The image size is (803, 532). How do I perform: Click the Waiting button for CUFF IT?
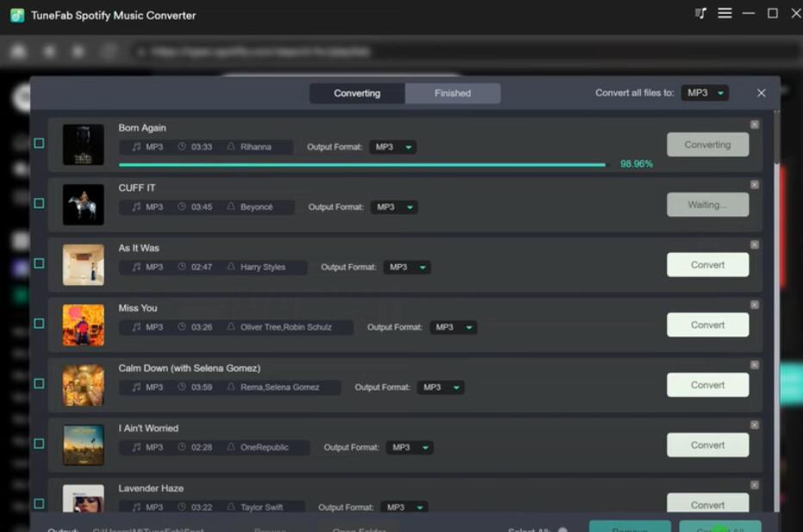pyautogui.click(x=707, y=205)
